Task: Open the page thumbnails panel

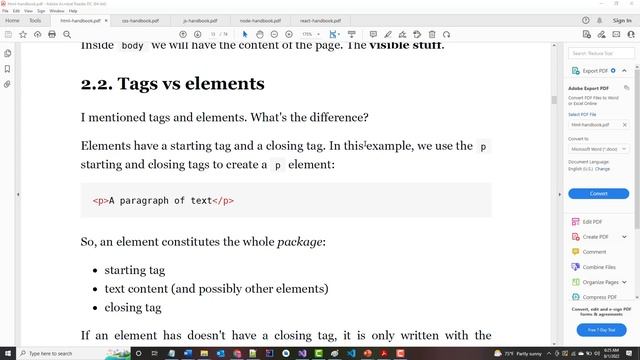Action: 7,53
